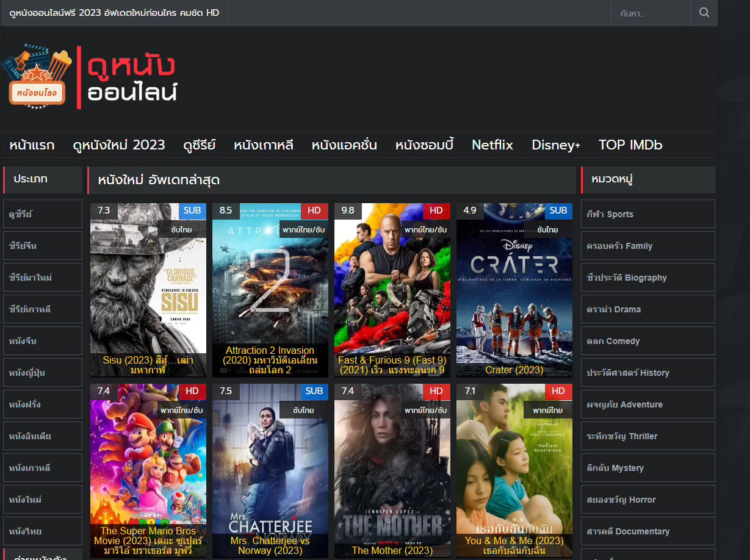Open หนังไทย category
Viewport: 750px width, 560px height.
point(43,531)
